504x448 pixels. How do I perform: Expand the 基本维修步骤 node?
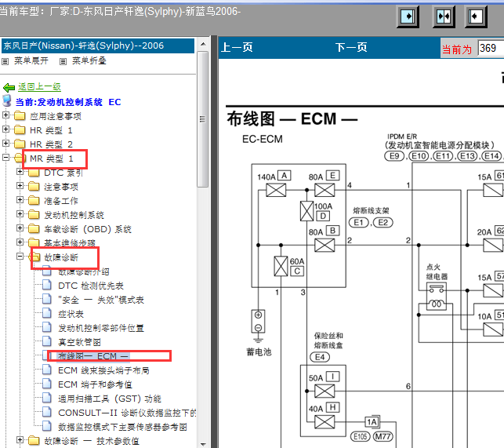[20, 242]
